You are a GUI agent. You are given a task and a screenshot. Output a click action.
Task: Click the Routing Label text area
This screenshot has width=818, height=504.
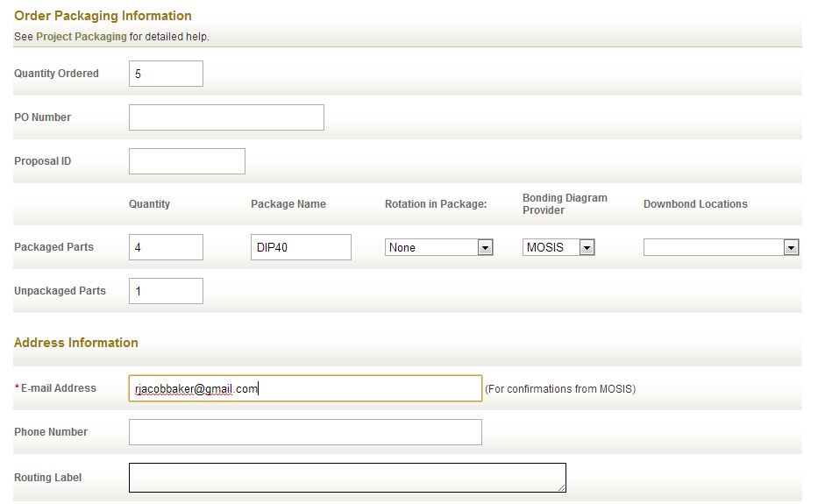347,478
